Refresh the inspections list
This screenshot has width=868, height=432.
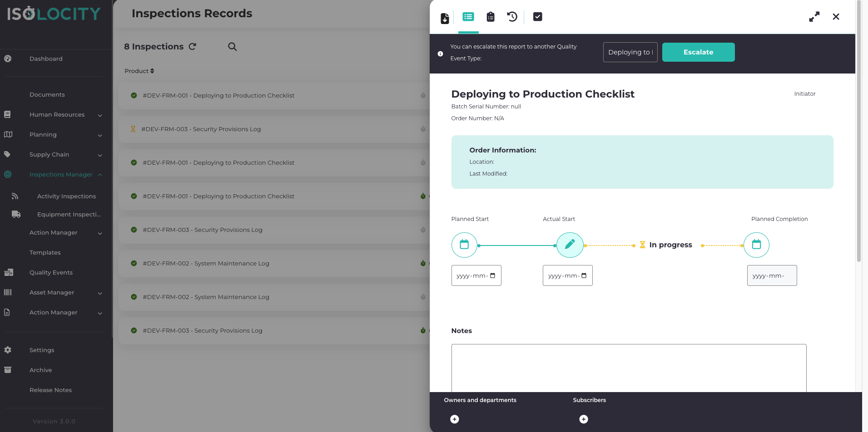tap(193, 46)
